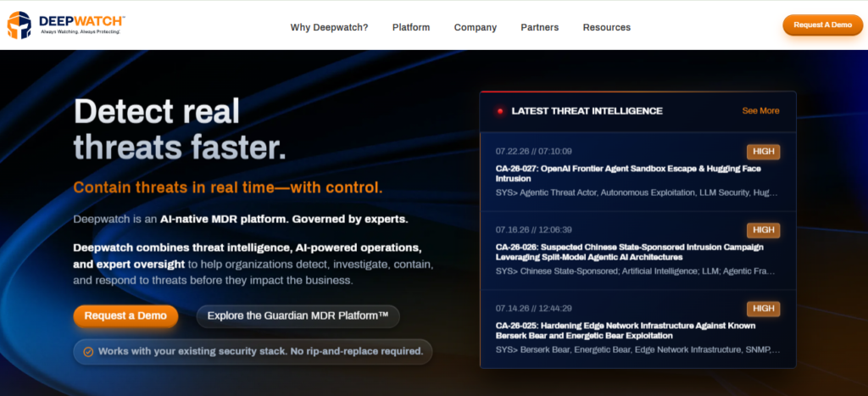Click the red live indicator dot
This screenshot has width=868, height=396.
pyautogui.click(x=500, y=111)
